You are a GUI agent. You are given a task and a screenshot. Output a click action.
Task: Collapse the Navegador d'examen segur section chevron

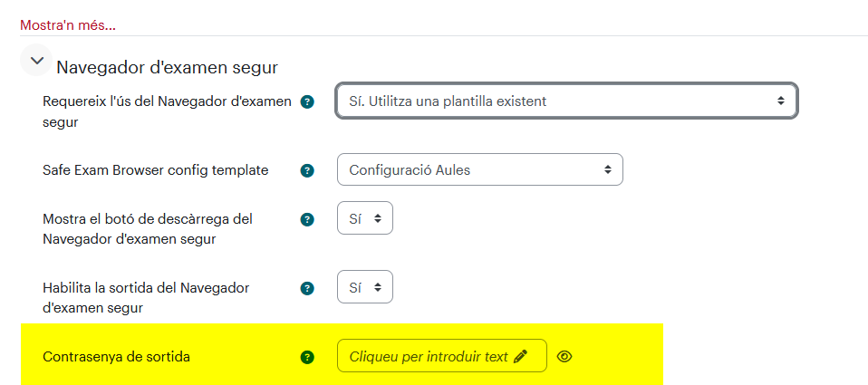click(36, 61)
